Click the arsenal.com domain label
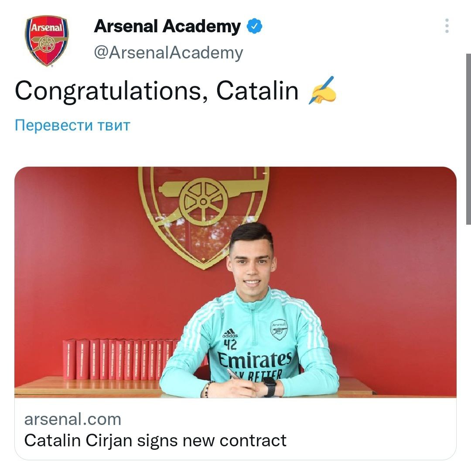This screenshot has height=476, width=471. point(72,419)
